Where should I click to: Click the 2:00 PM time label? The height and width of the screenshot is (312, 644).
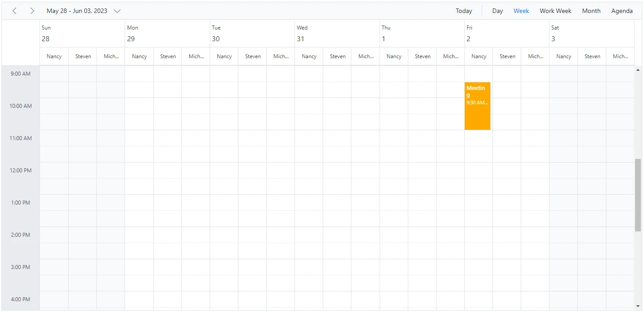coord(21,235)
